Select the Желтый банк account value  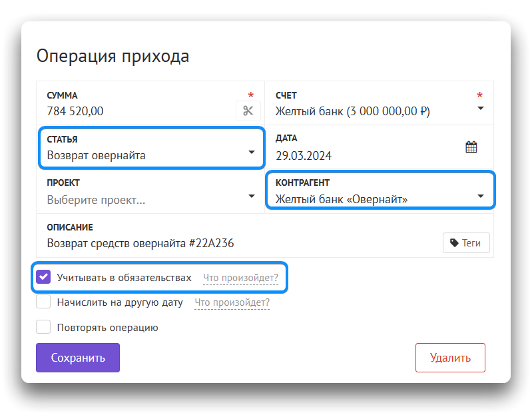(x=353, y=111)
